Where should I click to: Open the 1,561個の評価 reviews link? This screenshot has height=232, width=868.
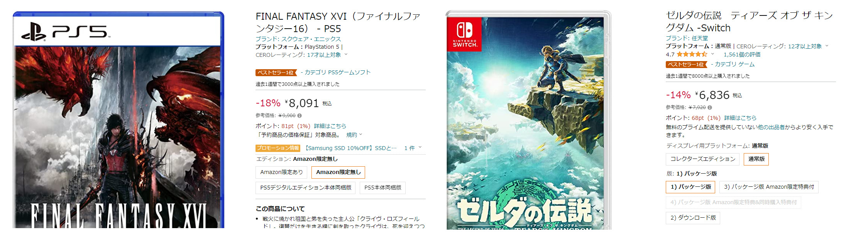point(742,55)
